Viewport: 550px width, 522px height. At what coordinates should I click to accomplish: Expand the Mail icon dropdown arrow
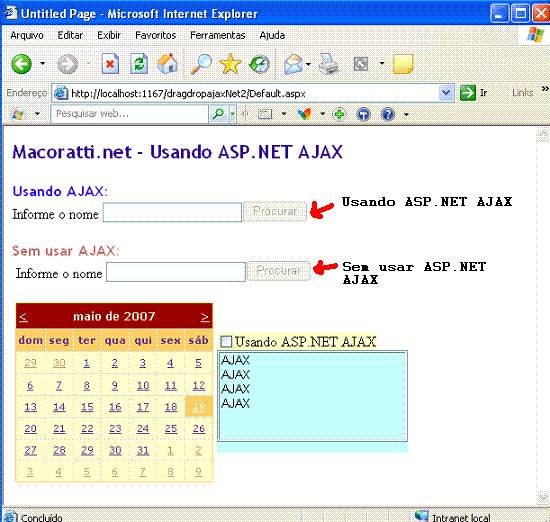tap(308, 64)
